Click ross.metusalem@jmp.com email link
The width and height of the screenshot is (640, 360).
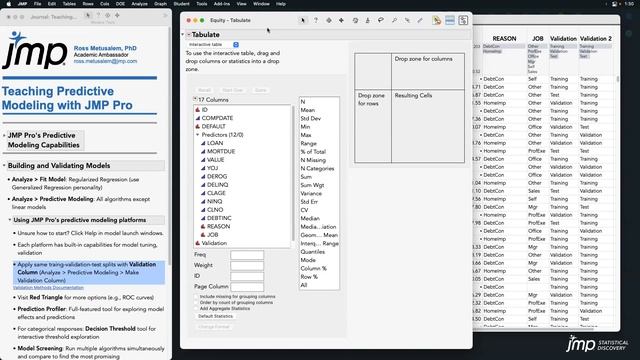(x=105, y=61)
